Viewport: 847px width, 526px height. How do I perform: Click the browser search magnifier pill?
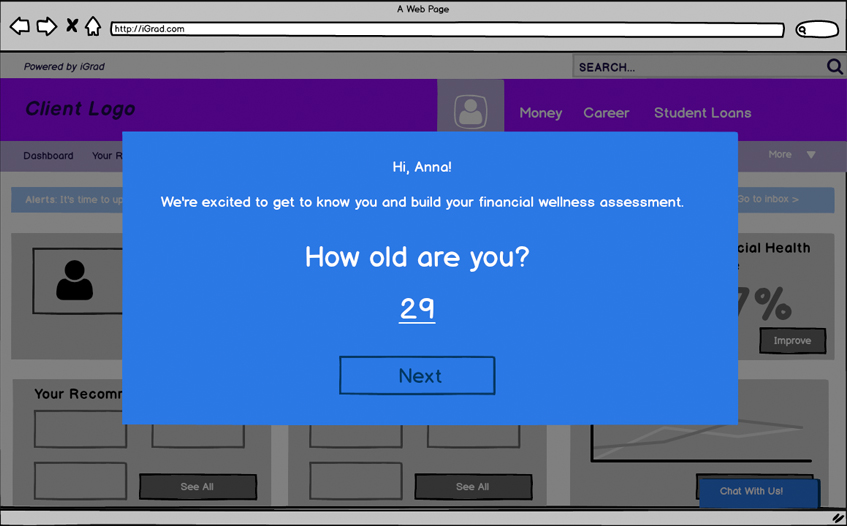[x=816, y=30]
